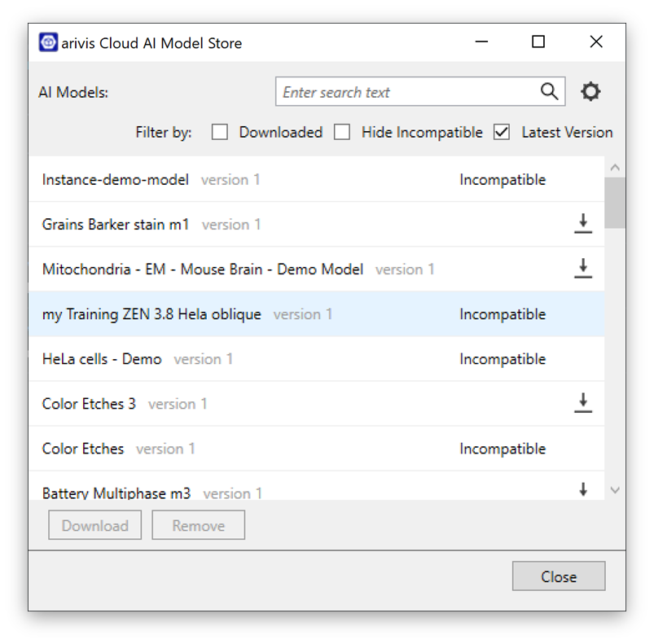
Task: Click the search magnifier icon
Action: 549,91
